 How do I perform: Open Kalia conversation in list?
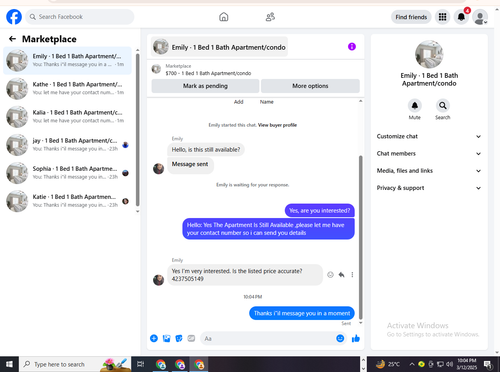point(67,117)
